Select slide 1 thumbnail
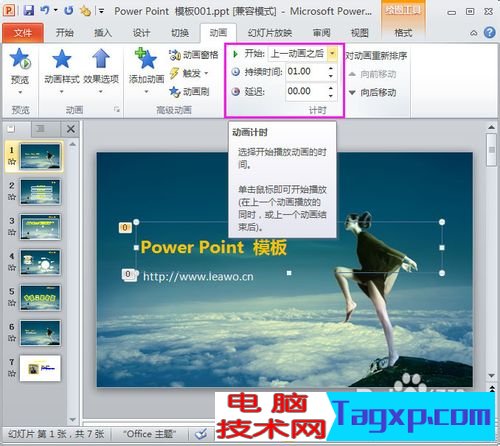500x446 pixels. click(x=40, y=156)
